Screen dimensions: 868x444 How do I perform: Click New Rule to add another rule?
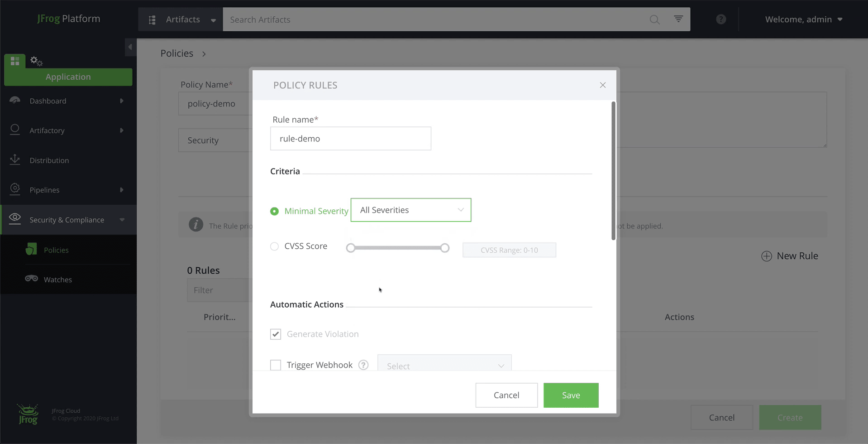tap(789, 256)
